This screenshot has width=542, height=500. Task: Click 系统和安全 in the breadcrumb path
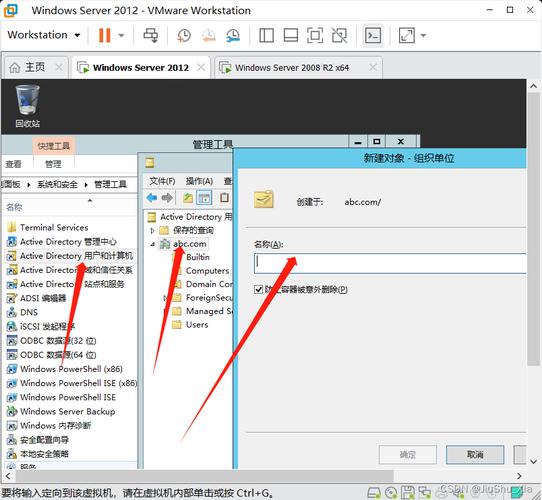pos(57,184)
